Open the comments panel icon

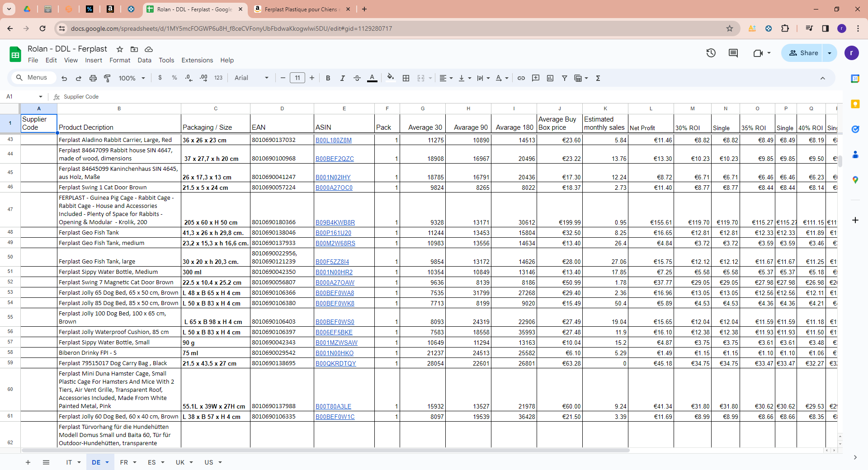point(733,53)
